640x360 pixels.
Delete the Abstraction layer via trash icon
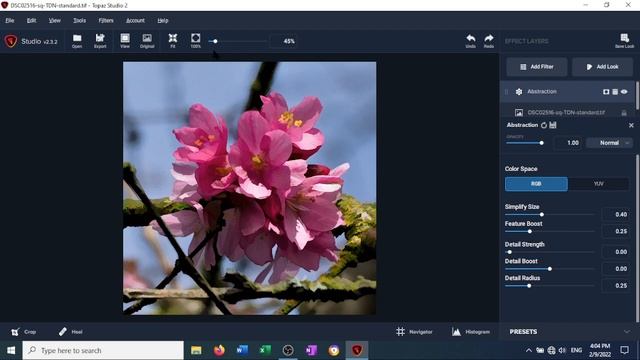[615, 92]
